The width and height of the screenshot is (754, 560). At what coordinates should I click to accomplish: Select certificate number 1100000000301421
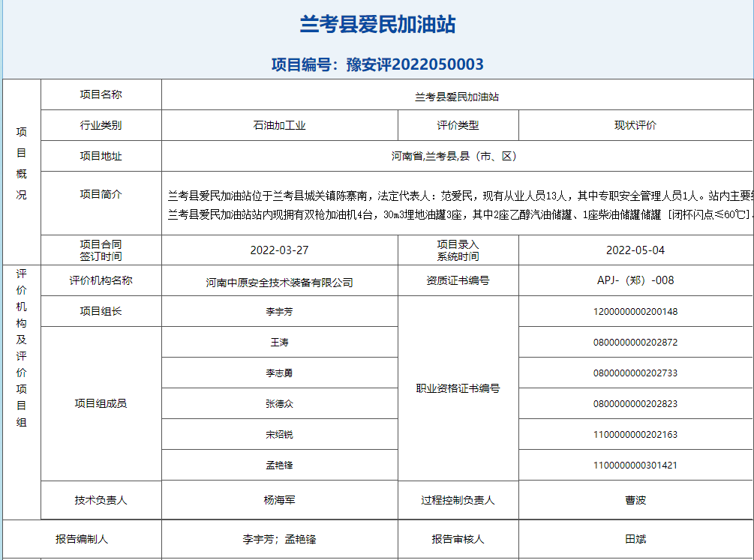(x=635, y=466)
